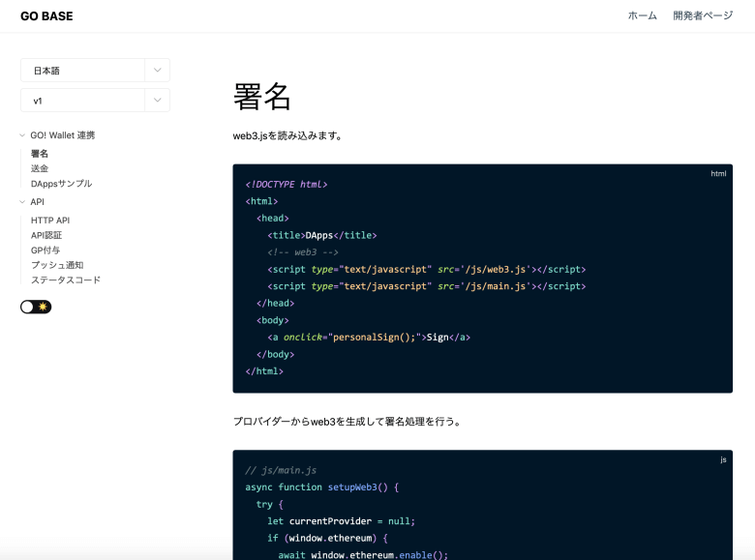Click the let currentProvider = null line

point(342,521)
